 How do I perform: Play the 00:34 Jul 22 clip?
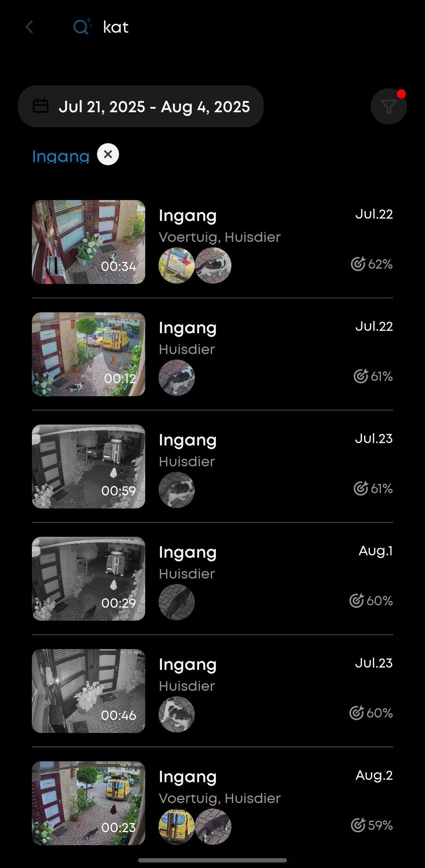(89, 242)
